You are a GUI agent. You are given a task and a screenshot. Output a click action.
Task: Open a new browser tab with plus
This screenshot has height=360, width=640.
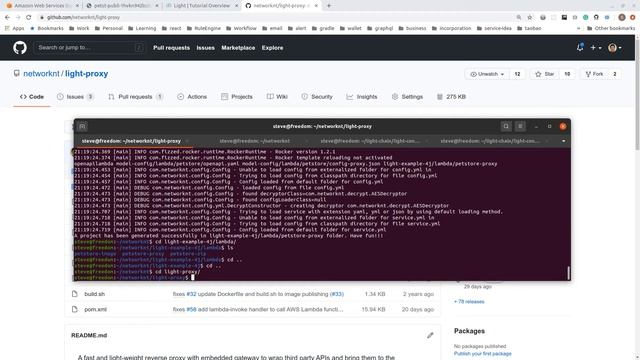pyautogui.click(x=329, y=6)
